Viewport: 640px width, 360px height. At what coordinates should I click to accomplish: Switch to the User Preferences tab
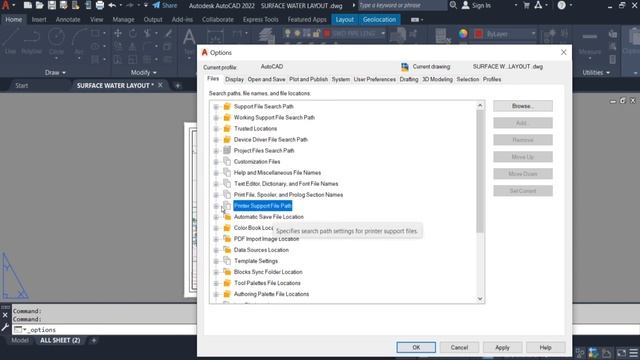(x=374, y=79)
